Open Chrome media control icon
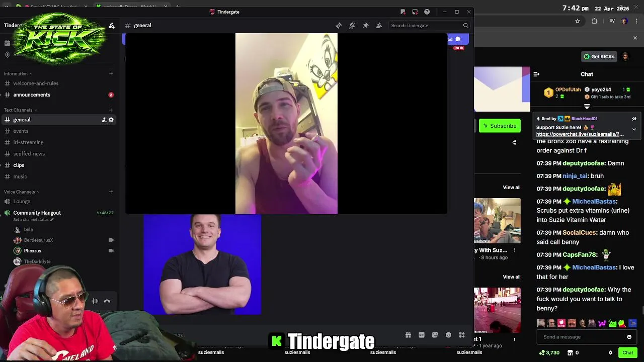 (x=612, y=21)
